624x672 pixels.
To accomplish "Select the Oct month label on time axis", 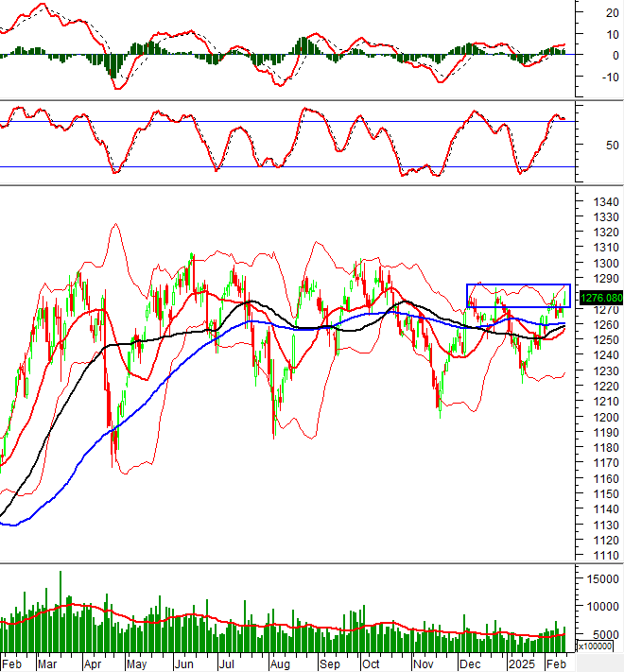I will tap(372, 664).
